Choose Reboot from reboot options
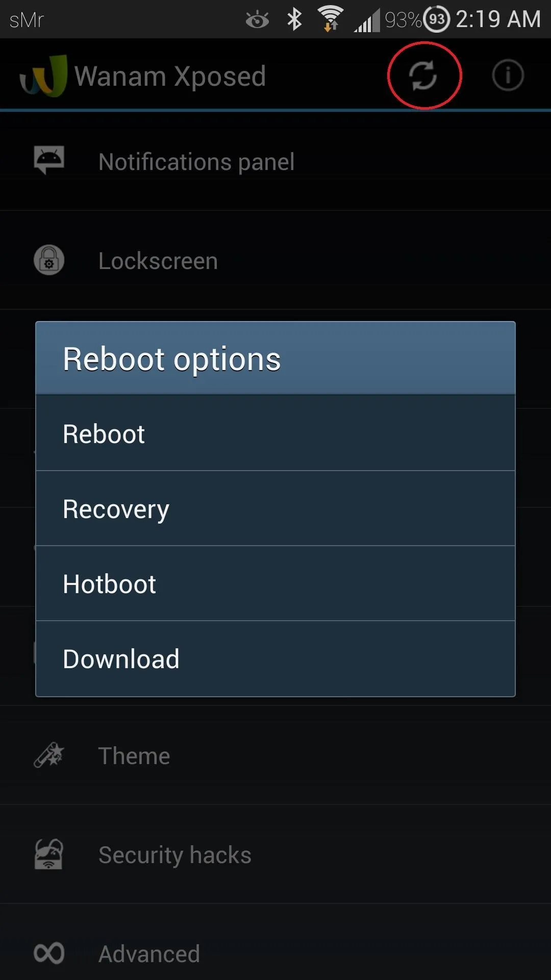The width and height of the screenshot is (551, 980). pyautogui.click(x=275, y=433)
